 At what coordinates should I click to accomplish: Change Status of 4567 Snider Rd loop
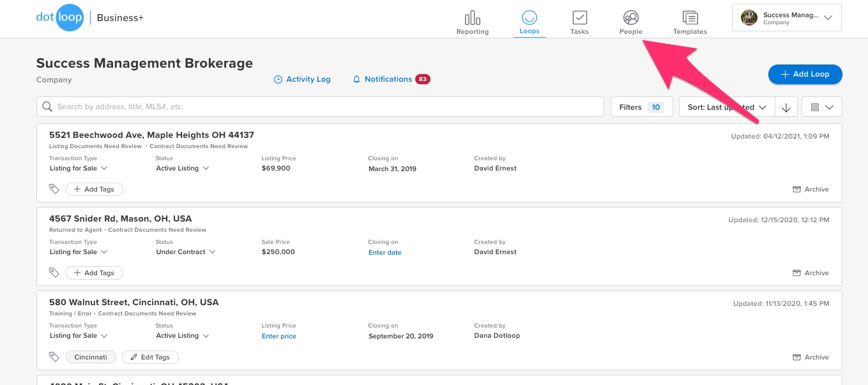[186, 252]
